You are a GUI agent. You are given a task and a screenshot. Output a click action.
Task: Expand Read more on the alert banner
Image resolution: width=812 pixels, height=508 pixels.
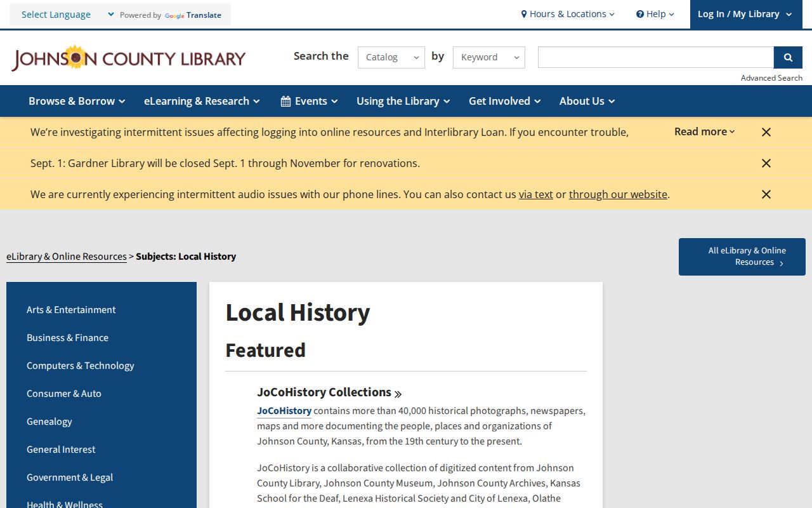[x=705, y=131]
